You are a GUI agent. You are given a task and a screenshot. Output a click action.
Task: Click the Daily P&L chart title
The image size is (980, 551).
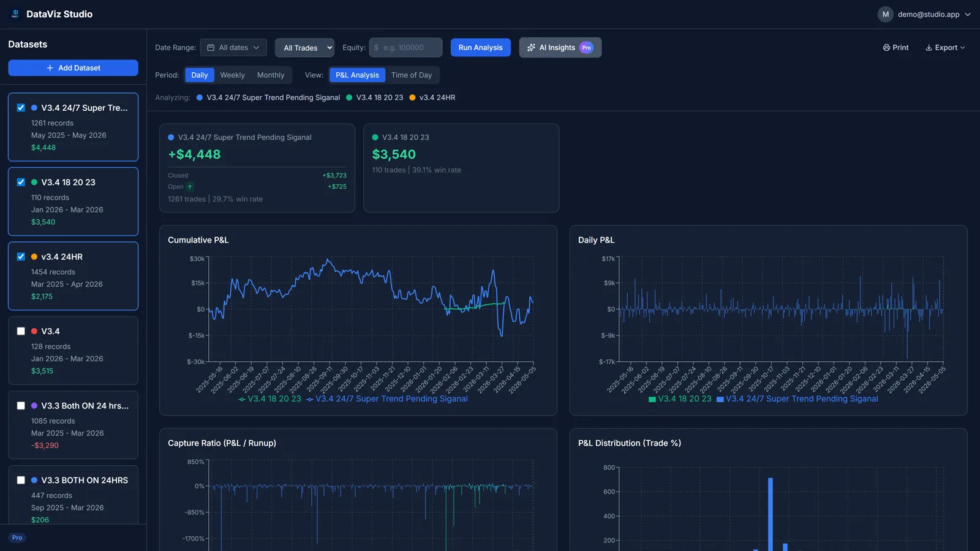(596, 240)
